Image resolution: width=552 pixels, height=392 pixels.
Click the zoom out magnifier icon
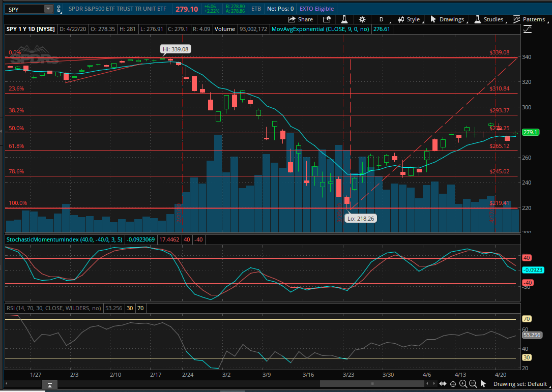(473, 384)
